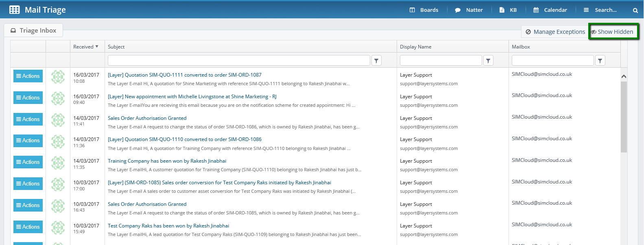
Task: Open Actions for 10/03/2017 16:43 email
Action: (28, 205)
